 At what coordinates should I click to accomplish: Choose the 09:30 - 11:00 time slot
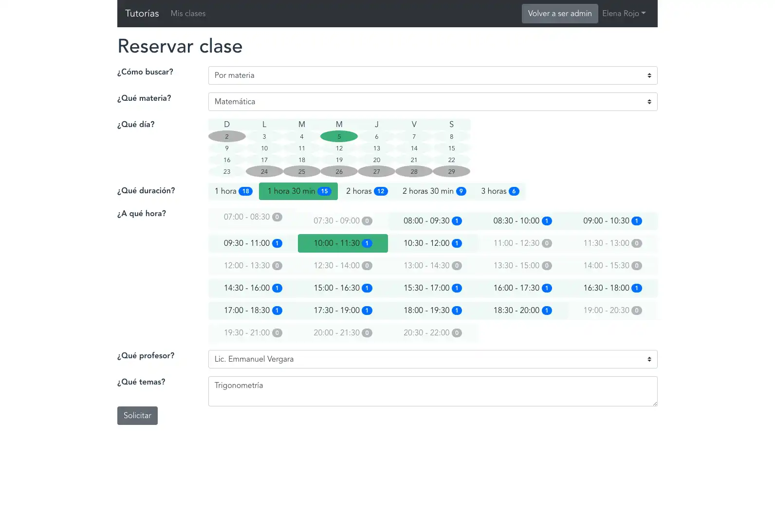[x=253, y=243]
